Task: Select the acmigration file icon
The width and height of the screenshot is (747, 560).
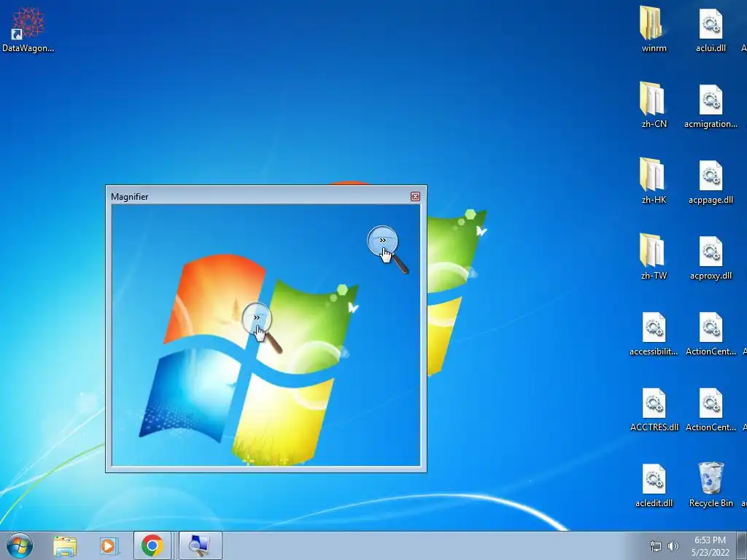Action: tap(711, 105)
